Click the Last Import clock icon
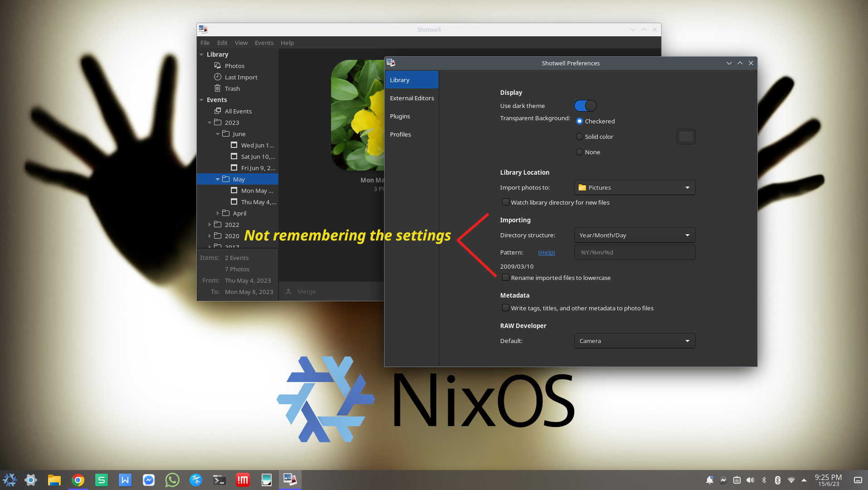This screenshot has width=868, height=490. [x=218, y=77]
